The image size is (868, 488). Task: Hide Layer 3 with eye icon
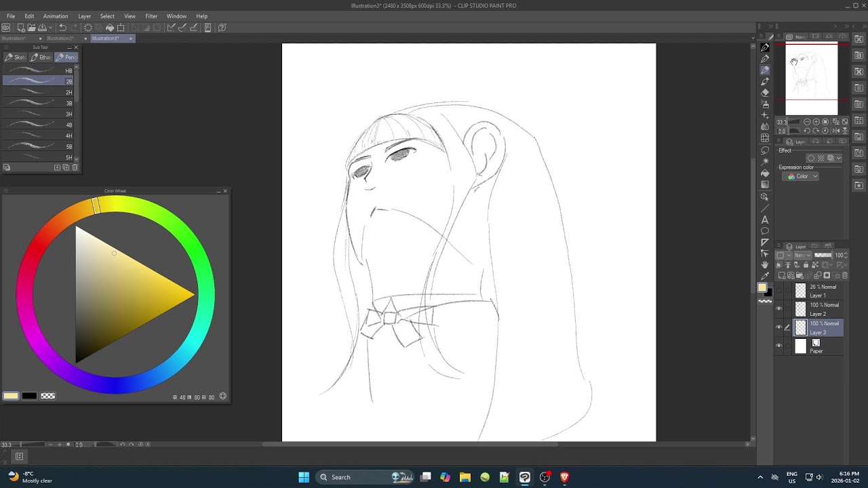tap(778, 327)
